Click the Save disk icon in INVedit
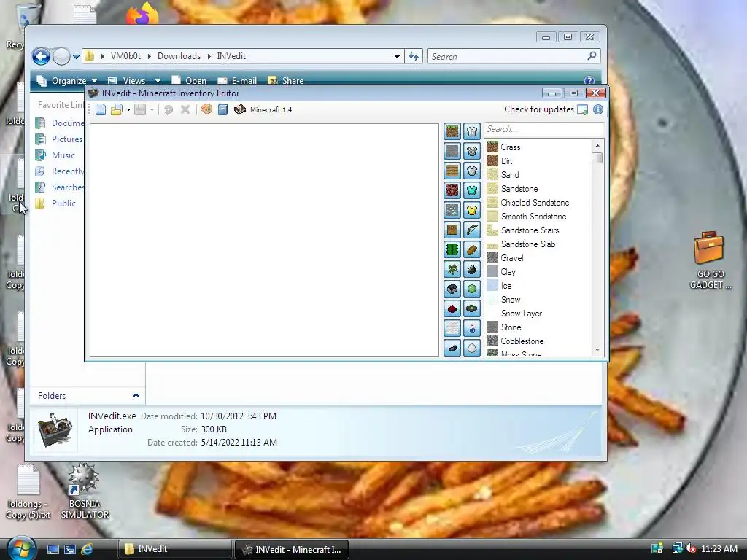Image resolution: width=747 pixels, height=560 pixels. 140,110
